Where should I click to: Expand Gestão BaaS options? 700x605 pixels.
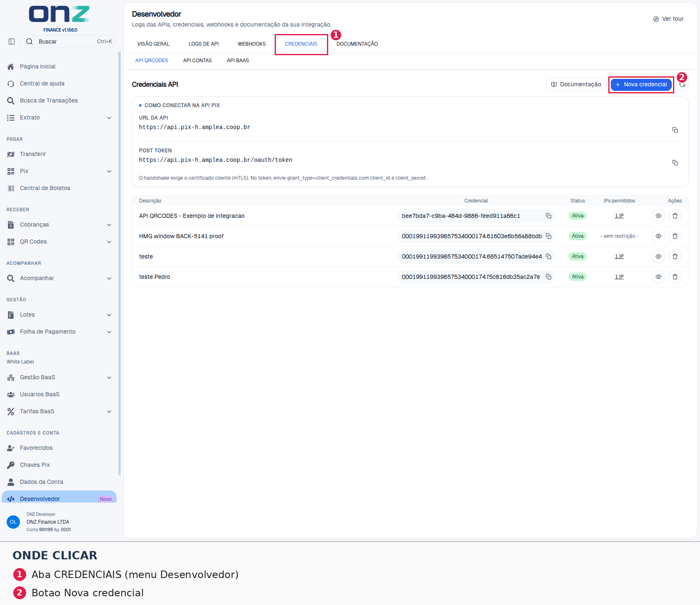[59, 377]
